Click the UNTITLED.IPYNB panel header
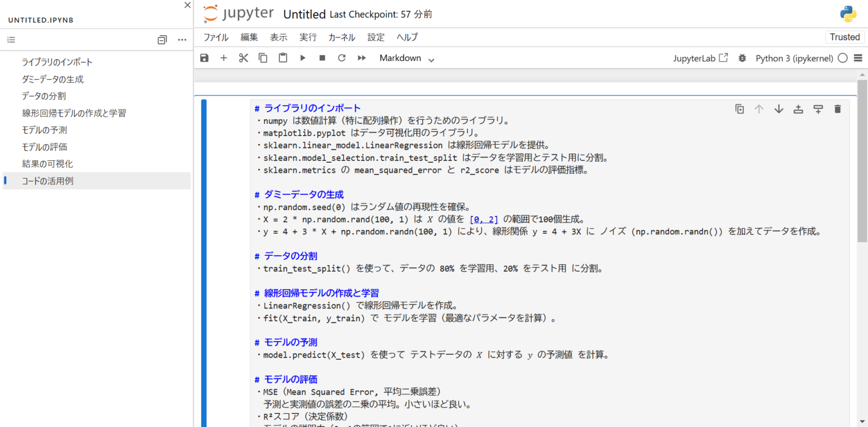 [x=41, y=20]
